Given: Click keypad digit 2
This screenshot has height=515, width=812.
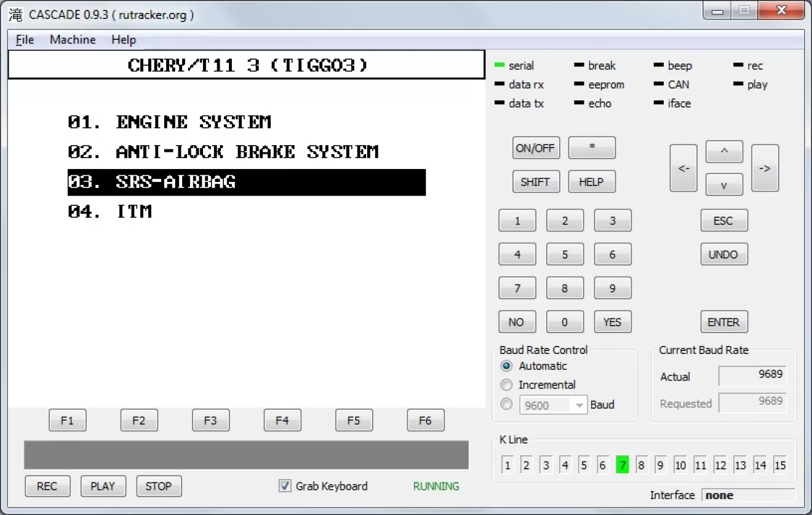Looking at the screenshot, I should 565,221.
